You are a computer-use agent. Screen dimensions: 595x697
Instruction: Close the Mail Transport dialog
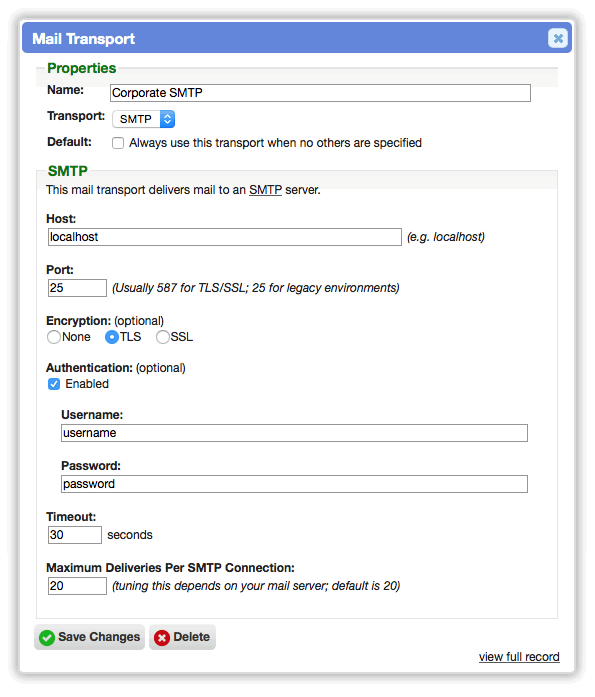tap(558, 38)
